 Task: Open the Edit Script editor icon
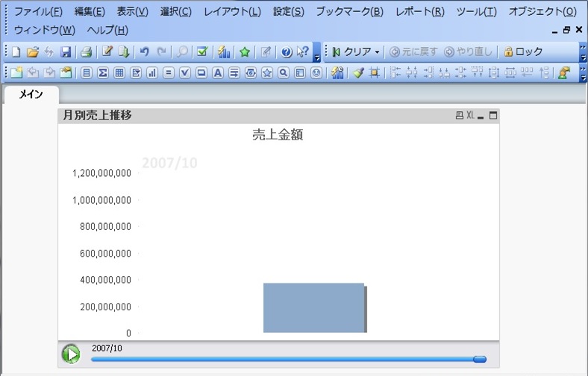click(107, 51)
